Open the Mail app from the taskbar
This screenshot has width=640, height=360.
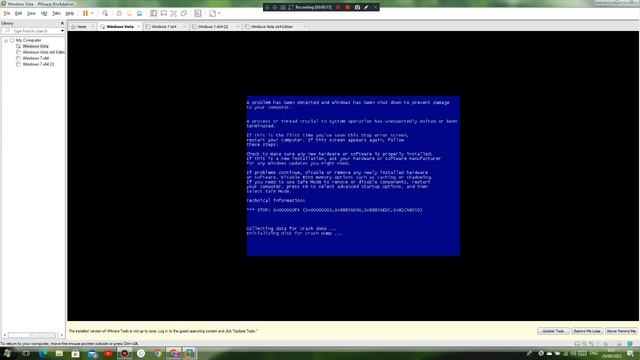click(x=92, y=353)
